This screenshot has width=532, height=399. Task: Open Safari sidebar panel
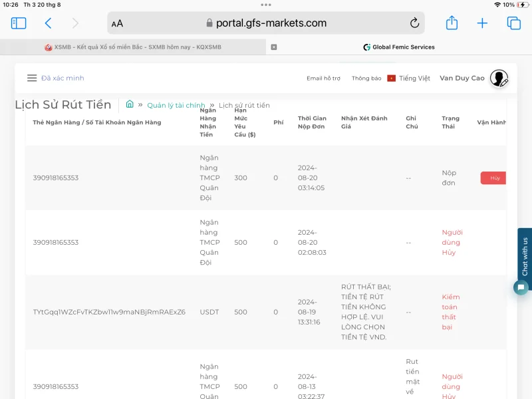19,23
